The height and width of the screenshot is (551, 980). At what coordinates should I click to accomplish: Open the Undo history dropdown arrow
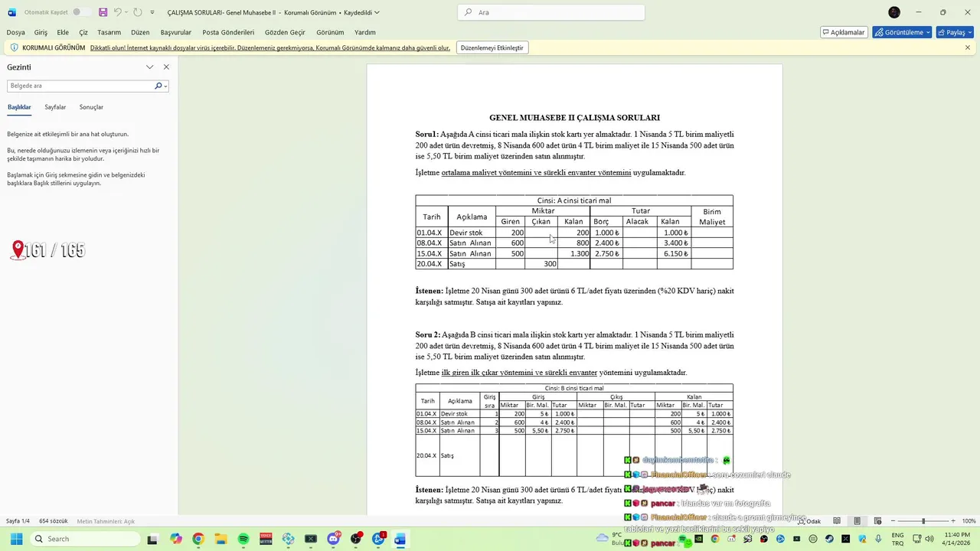pos(126,12)
